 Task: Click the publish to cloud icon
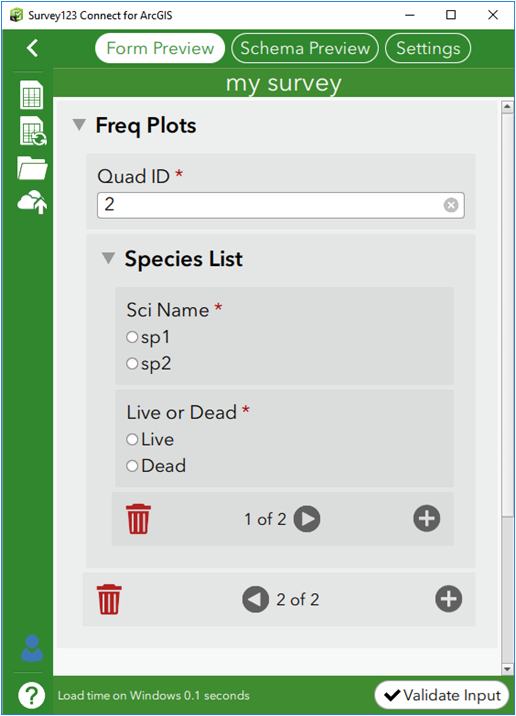[32, 202]
